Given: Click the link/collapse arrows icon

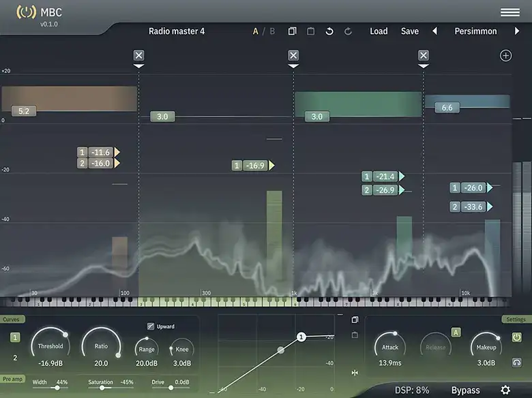Looking at the screenshot, I should tap(355, 373).
